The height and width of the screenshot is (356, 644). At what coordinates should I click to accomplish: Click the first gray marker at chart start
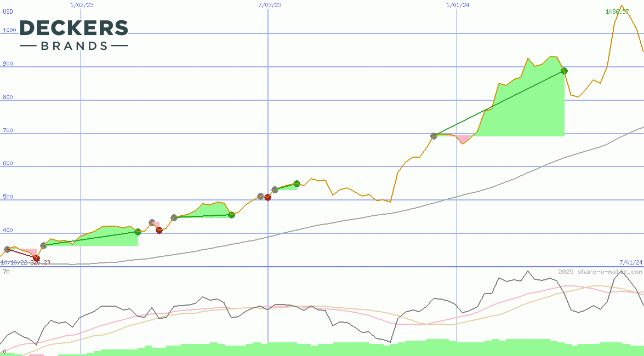coord(7,249)
